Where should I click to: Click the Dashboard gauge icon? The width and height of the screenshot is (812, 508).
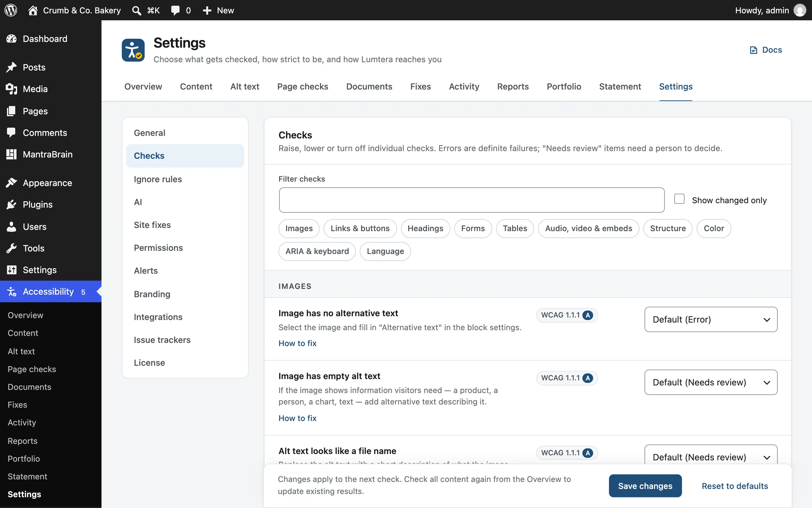[x=11, y=39]
